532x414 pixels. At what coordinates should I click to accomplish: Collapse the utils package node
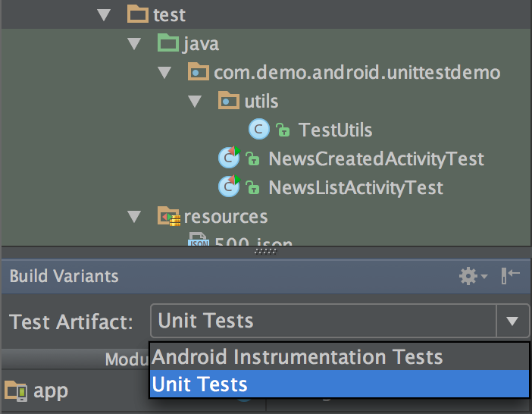195,101
